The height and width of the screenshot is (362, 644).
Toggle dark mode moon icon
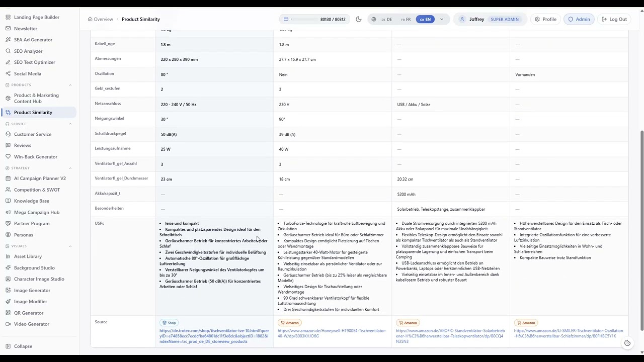coord(359,20)
